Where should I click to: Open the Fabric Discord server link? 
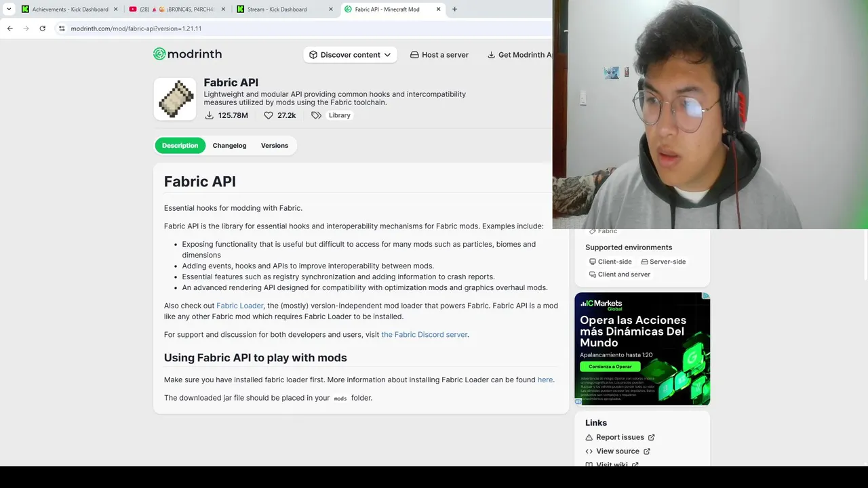[425, 335]
